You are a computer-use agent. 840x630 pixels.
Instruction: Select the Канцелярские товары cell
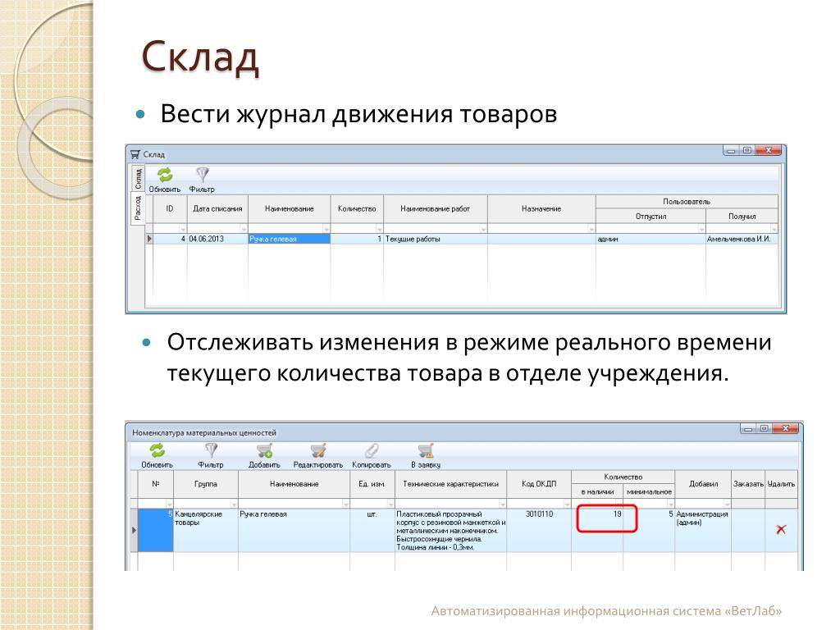coord(206,531)
